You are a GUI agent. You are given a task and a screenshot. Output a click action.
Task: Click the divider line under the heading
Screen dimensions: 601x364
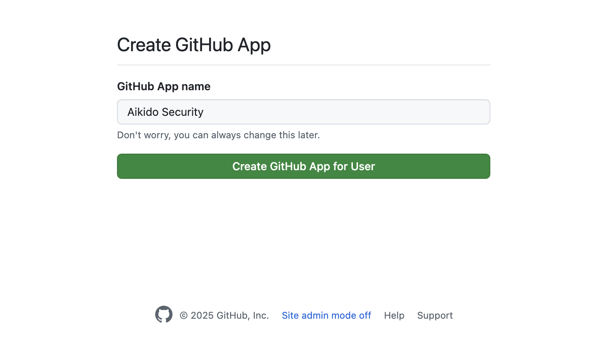coord(303,65)
